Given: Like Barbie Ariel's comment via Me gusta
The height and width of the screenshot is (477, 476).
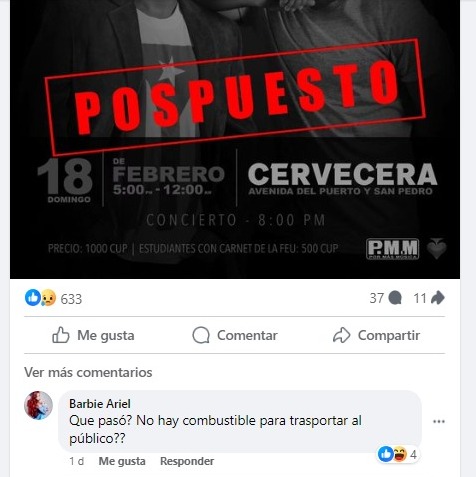Looking at the screenshot, I should 122,461.
